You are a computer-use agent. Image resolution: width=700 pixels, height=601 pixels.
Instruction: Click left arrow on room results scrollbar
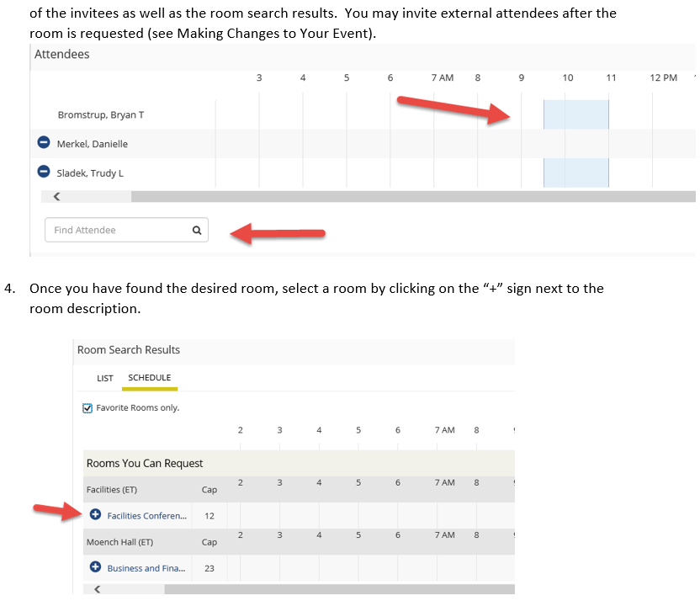click(98, 589)
